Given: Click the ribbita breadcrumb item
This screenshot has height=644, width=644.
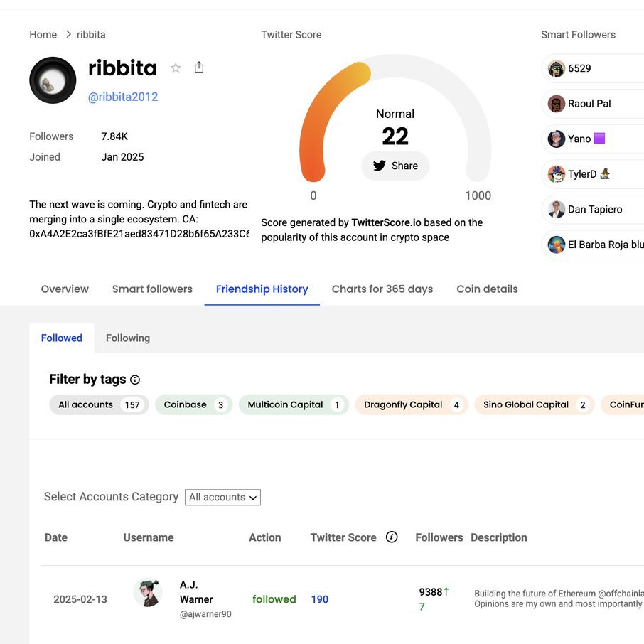Looking at the screenshot, I should pyautogui.click(x=91, y=35).
